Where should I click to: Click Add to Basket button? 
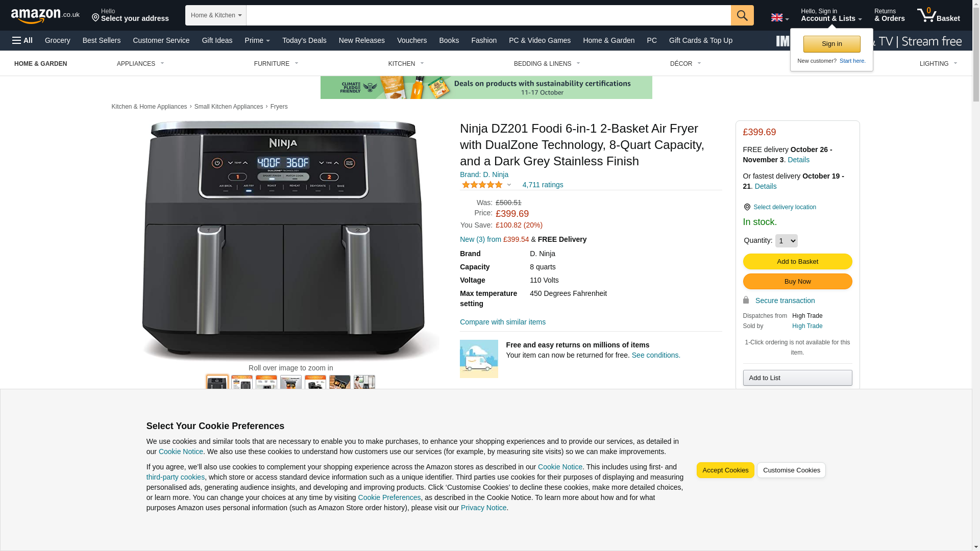[x=797, y=261]
